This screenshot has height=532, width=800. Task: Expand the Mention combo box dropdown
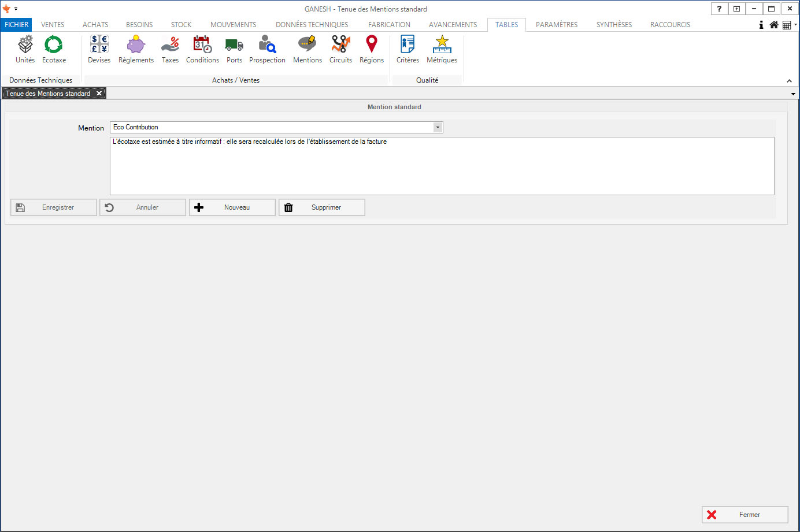(x=438, y=127)
